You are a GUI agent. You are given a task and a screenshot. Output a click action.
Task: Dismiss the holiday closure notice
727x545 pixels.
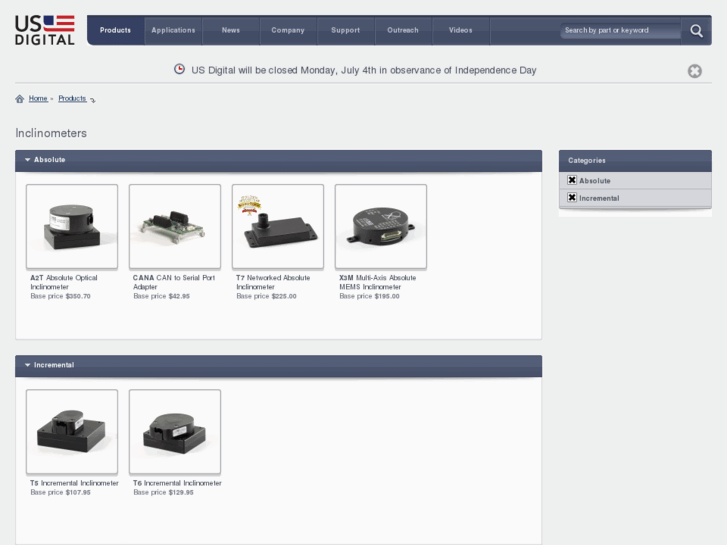695,71
